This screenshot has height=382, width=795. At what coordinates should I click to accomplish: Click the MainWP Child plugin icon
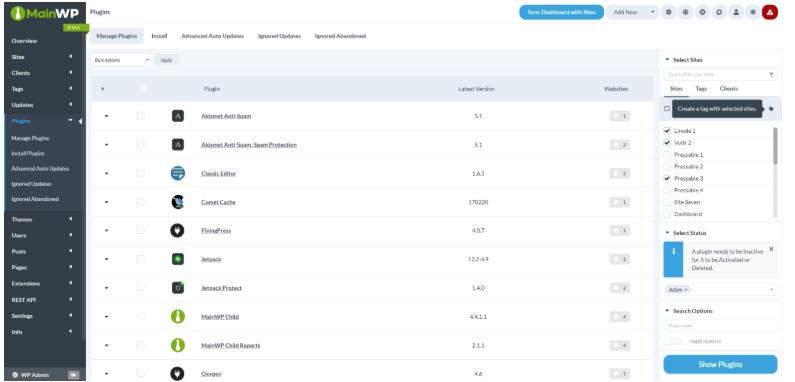(x=177, y=317)
